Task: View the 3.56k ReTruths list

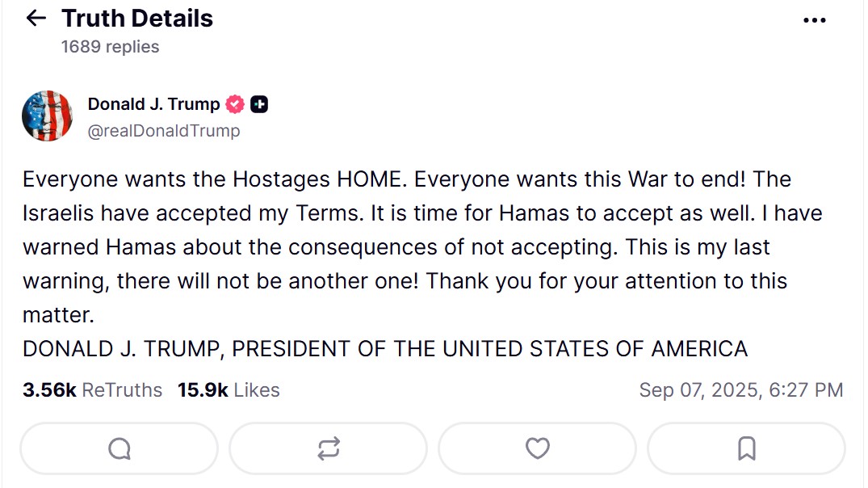Action: (x=92, y=390)
